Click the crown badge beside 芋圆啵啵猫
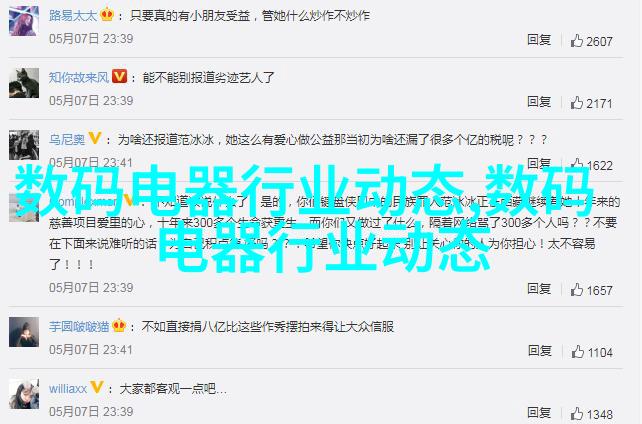This screenshot has height=424, width=642. pyautogui.click(x=119, y=325)
